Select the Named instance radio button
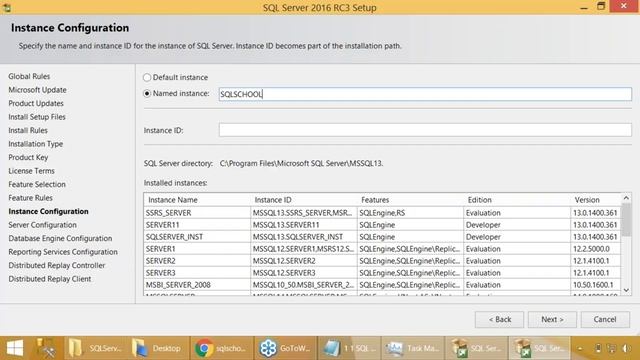Viewport: 640px width, 360px height. tap(147, 93)
